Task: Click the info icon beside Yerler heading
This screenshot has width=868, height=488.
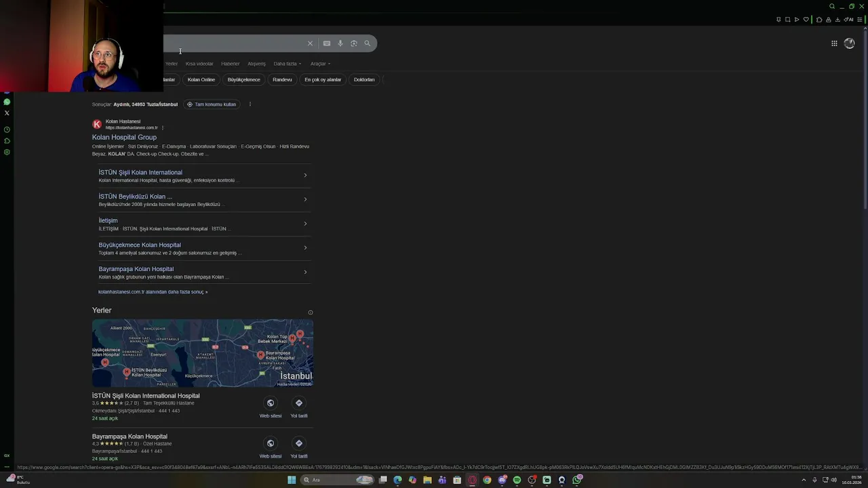Action: pyautogui.click(x=311, y=312)
